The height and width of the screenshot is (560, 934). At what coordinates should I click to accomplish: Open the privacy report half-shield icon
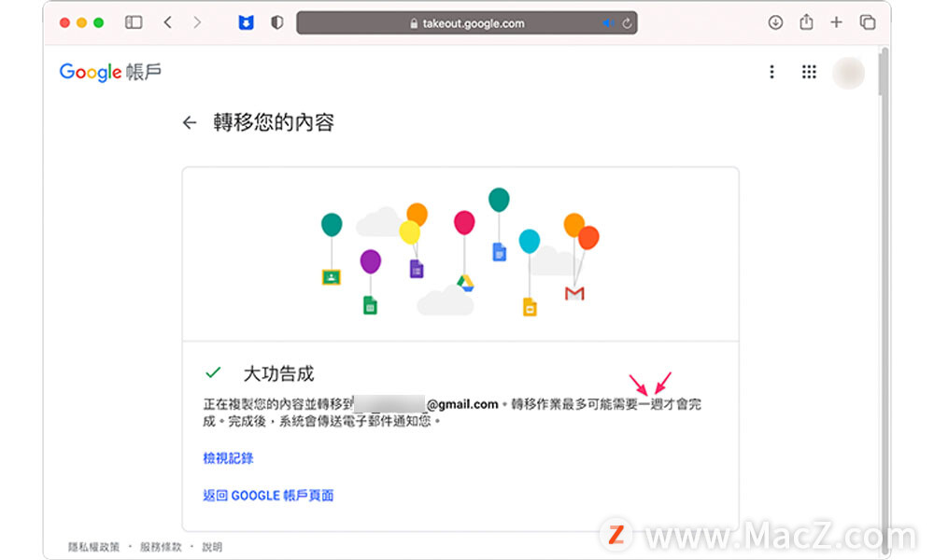[277, 22]
